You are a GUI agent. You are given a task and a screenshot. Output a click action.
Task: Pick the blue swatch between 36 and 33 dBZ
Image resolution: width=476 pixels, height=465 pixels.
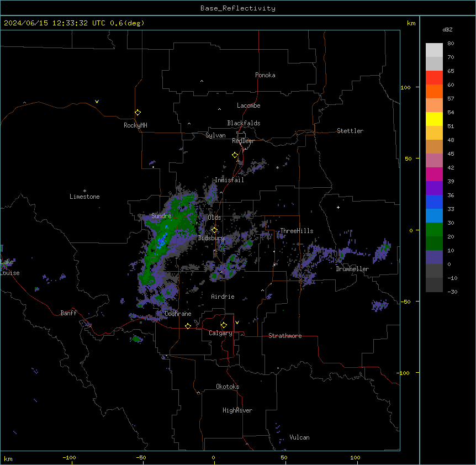click(434, 202)
